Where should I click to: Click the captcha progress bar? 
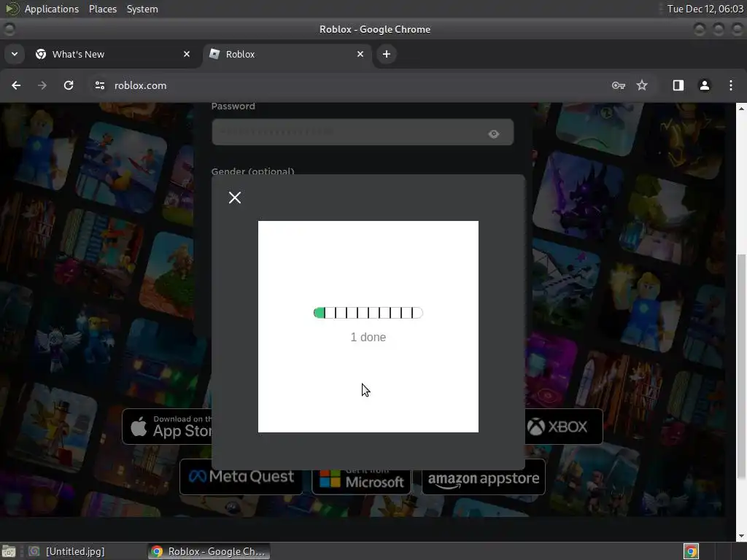coord(368,313)
